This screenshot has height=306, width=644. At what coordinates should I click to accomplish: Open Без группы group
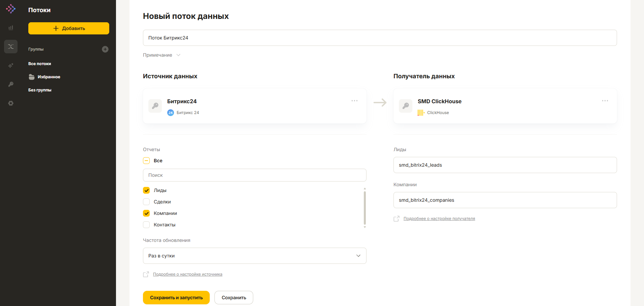(40, 90)
